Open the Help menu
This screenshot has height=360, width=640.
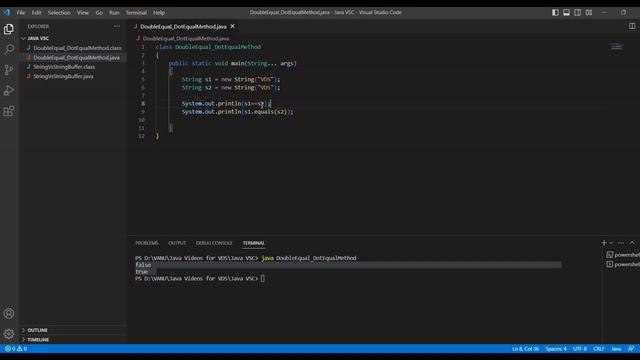coord(159,12)
